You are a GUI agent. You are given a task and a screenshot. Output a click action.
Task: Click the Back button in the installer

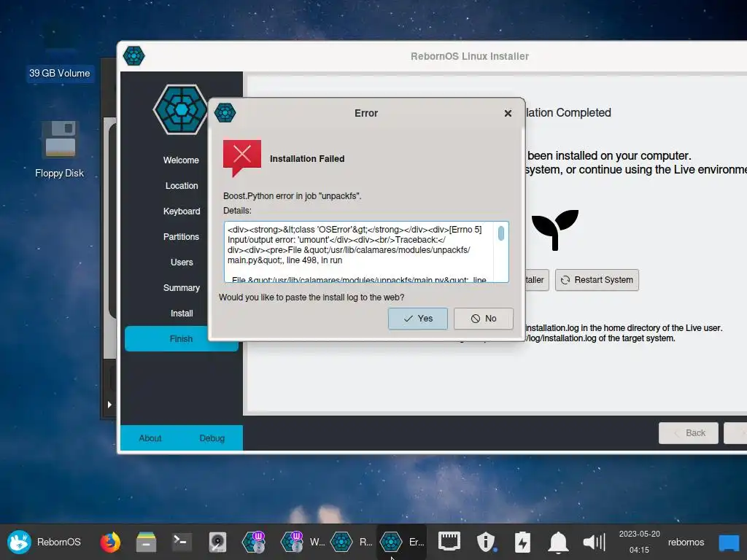[x=689, y=433]
